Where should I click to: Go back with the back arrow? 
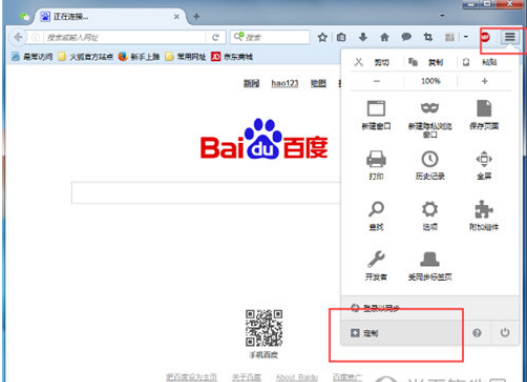coord(18,37)
